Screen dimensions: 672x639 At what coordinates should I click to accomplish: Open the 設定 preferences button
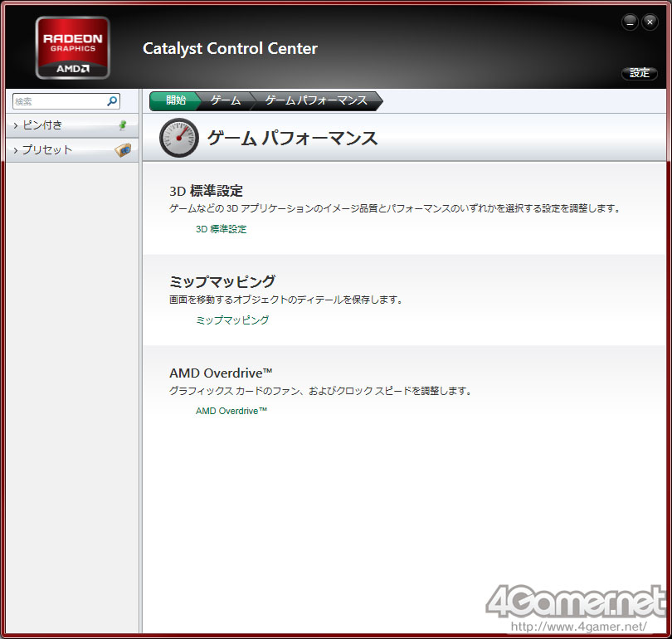pos(640,73)
